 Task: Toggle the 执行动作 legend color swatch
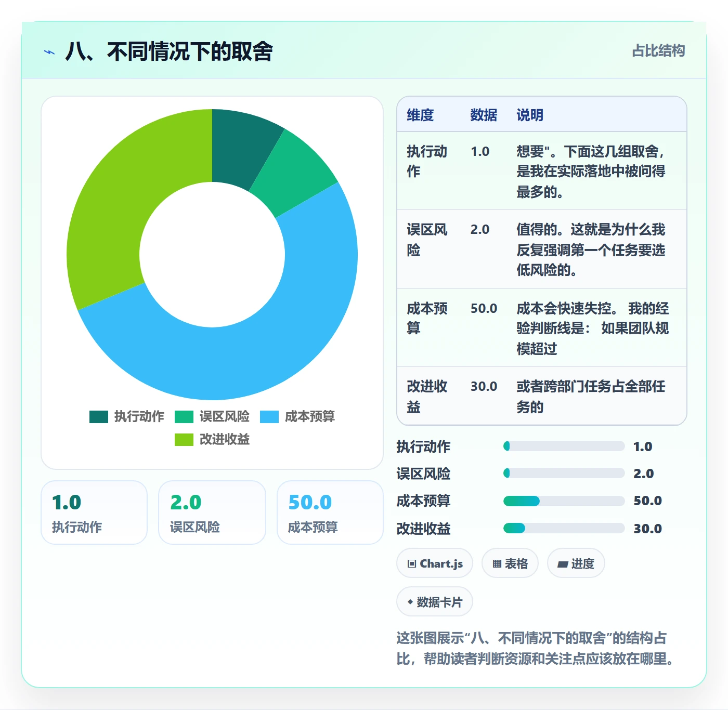(99, 416)
